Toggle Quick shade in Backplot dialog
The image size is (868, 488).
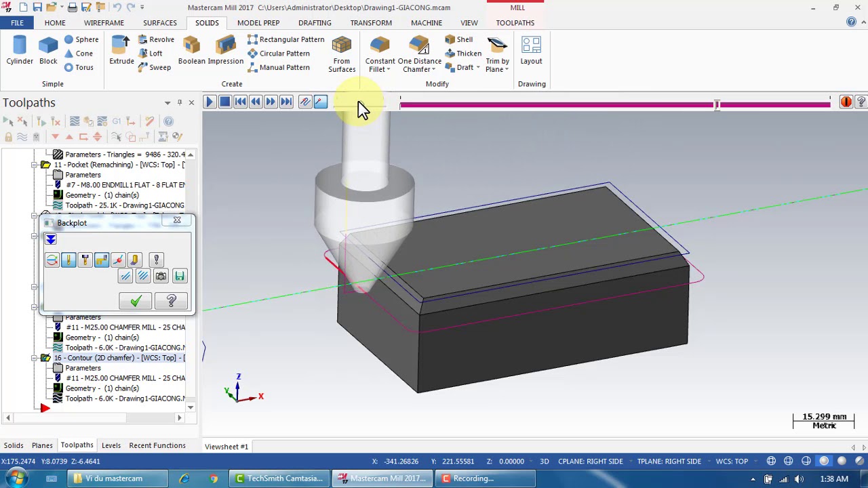pyautogui.click(x=134, y=260)
